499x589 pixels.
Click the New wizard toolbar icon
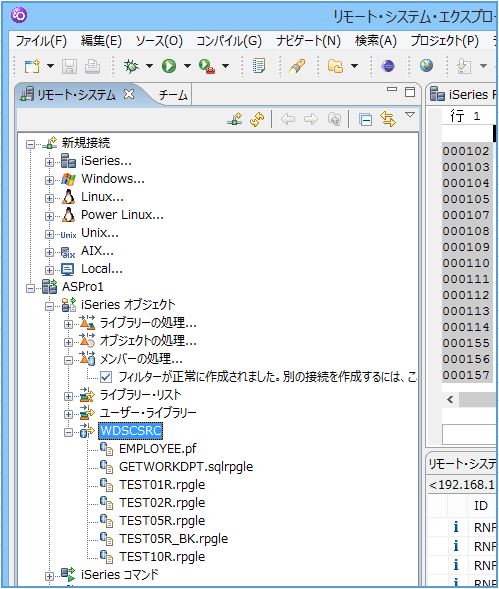click(32, 66)
